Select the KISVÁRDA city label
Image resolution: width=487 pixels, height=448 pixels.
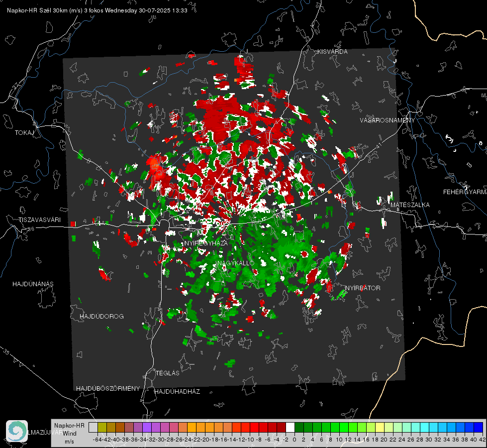(332, 52)
